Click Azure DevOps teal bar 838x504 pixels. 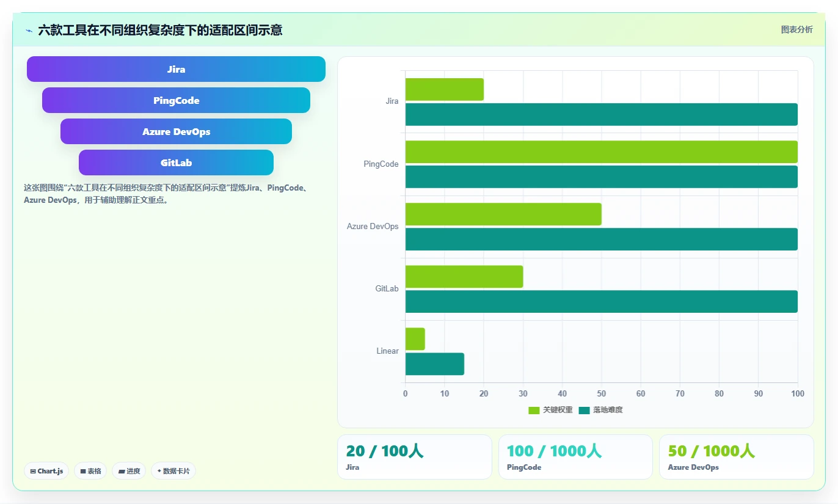click(x=602, y=239)
